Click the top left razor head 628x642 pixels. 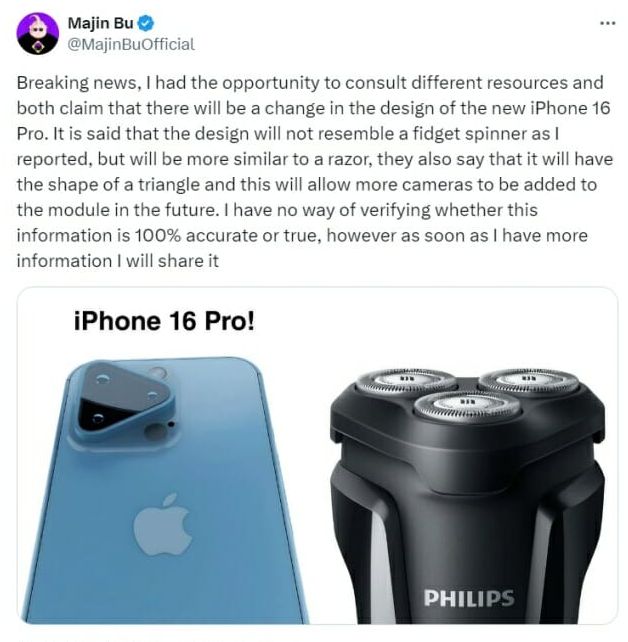(x=405, y=381)
